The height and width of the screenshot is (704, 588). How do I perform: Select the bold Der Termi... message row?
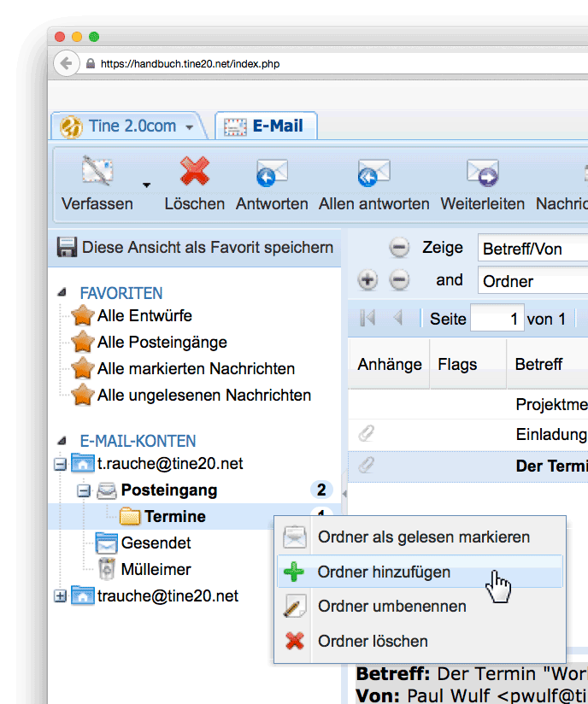point(468,466)
